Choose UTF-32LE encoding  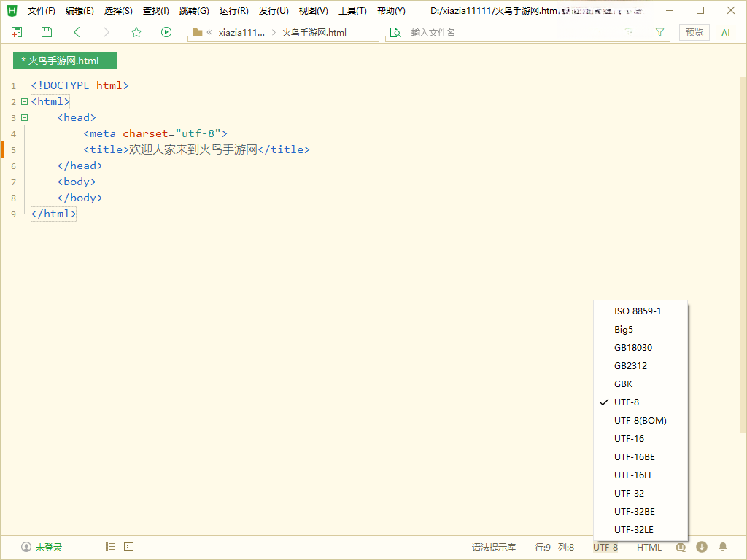(x=640, y=529)
